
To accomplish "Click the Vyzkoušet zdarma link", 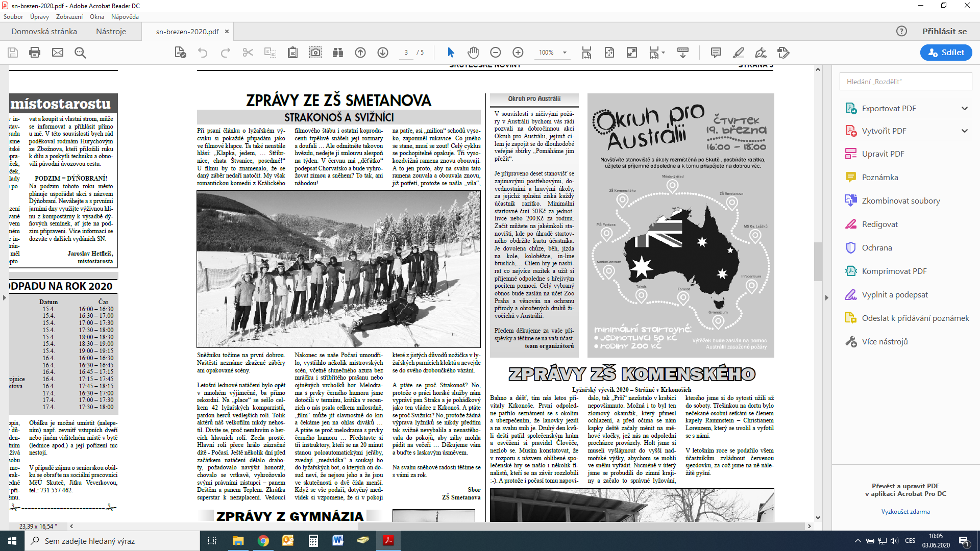I will click(905, 512).
